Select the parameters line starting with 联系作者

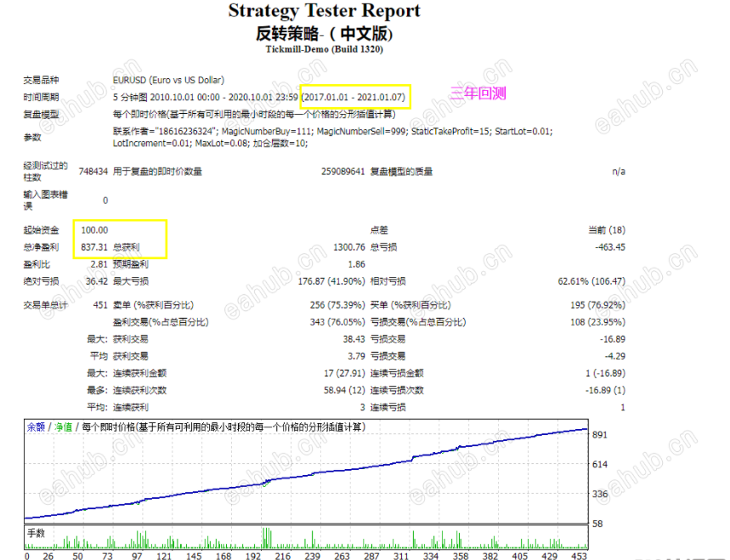pos(332,131)
